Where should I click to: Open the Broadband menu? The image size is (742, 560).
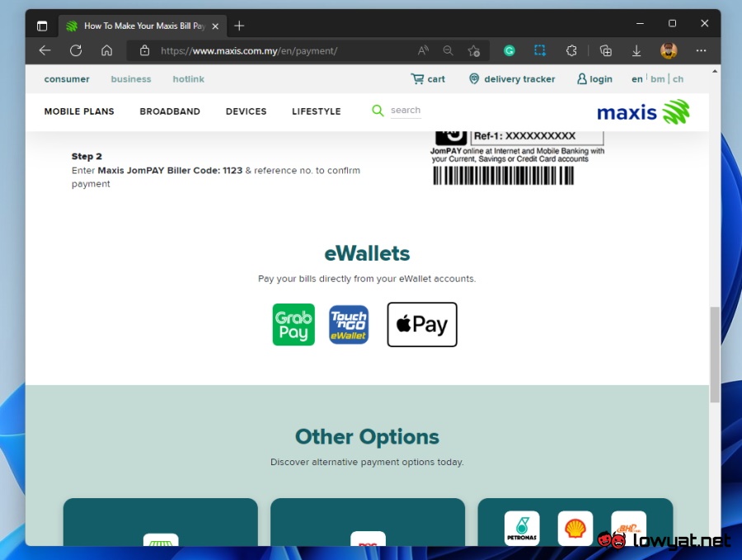click(x=170, y=111)
